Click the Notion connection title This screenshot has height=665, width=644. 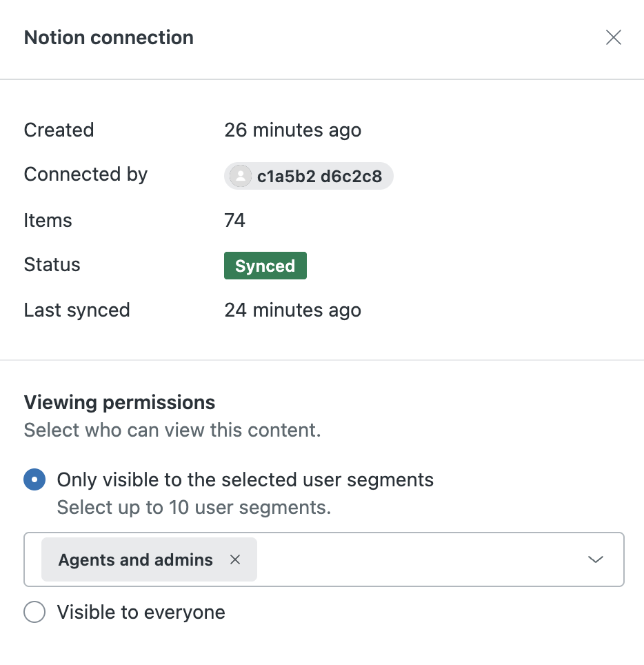pos(108,37)
